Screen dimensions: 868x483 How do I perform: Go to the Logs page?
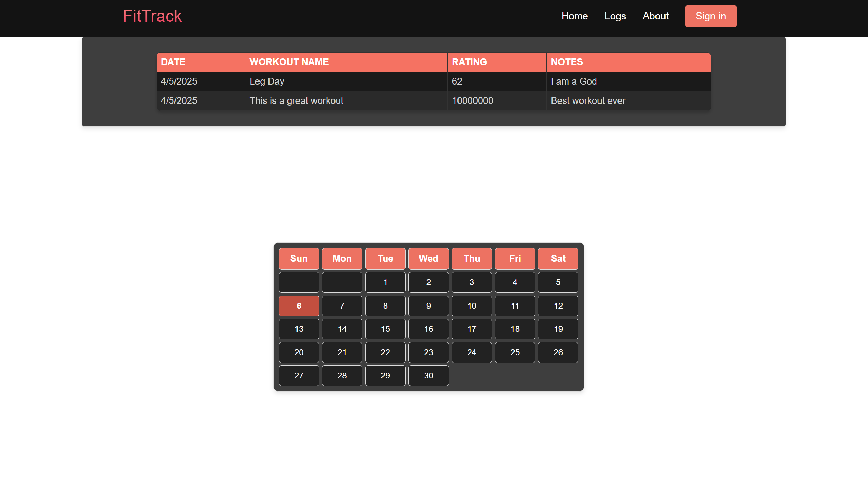[615, 16]
